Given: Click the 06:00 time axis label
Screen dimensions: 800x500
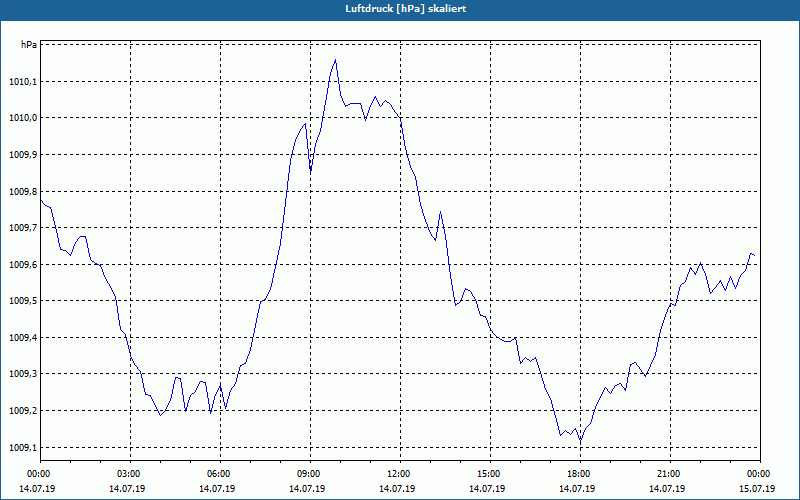Looking at the screenshot, I should (218, 474).
